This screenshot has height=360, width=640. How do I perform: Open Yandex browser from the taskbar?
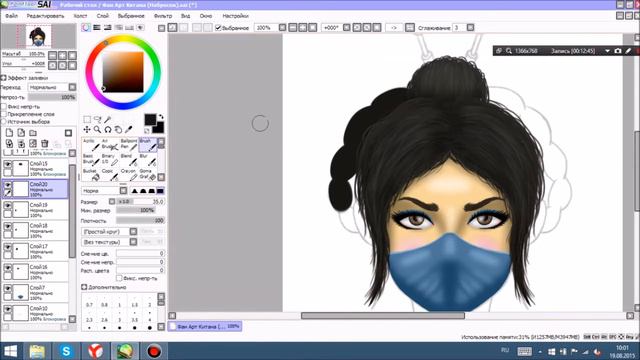[96, 351]
